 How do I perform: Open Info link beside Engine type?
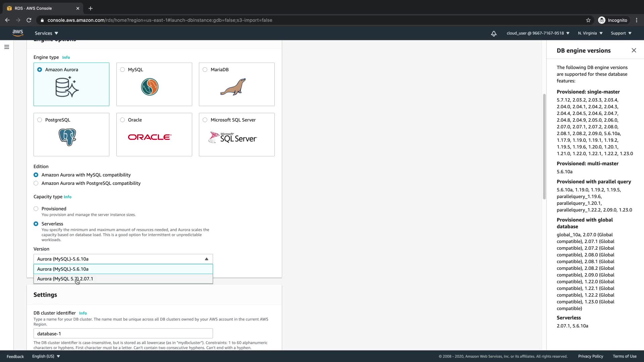(66, 58)
